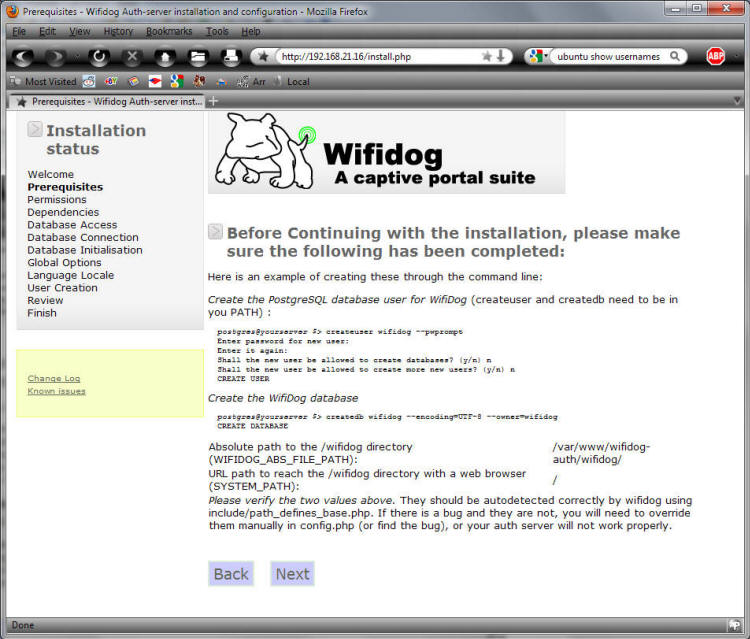Open the File menu

click(x=19, y=32)
